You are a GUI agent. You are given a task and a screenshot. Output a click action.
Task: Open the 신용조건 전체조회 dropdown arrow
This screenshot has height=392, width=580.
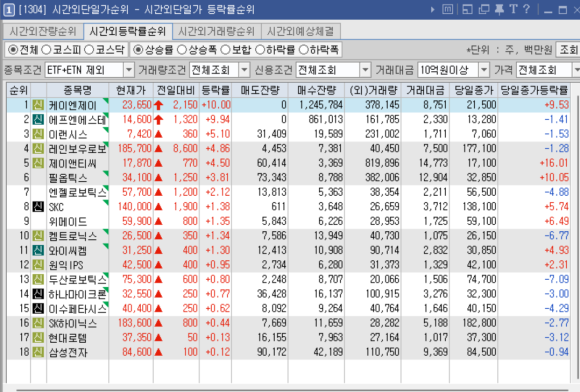pos(365,70)
